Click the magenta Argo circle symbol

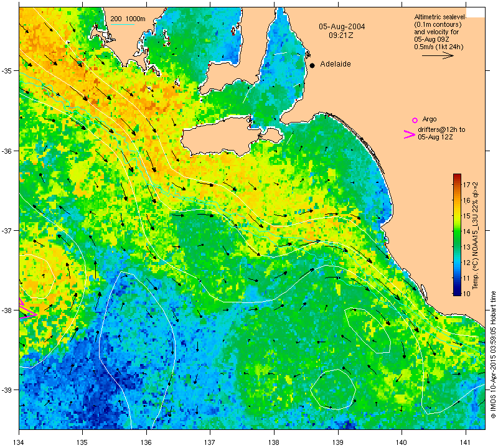415,120
